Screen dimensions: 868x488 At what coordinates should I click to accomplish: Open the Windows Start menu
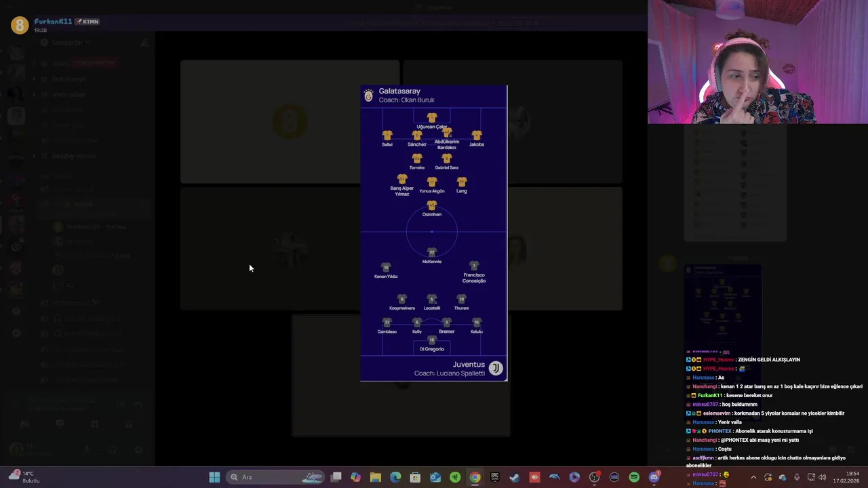coord(214,477)
